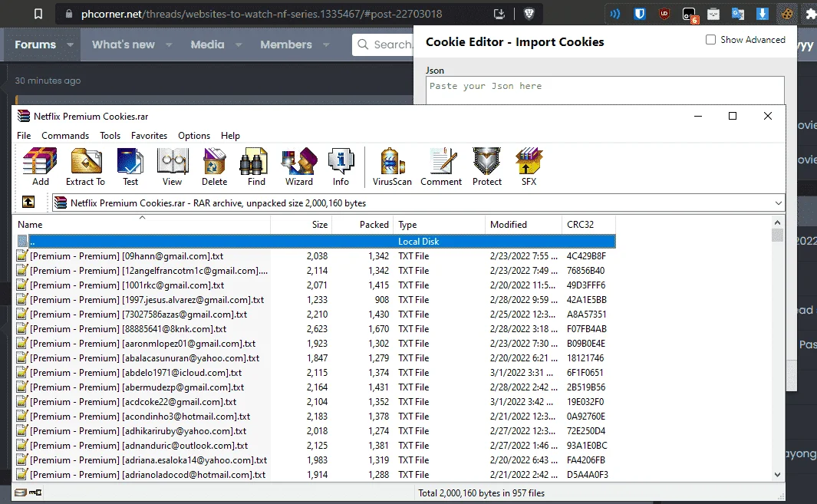The width and height of the screenshot is (817, 504).
Task: Enable the Show Advanced checkbox
Action: [710, 40]
